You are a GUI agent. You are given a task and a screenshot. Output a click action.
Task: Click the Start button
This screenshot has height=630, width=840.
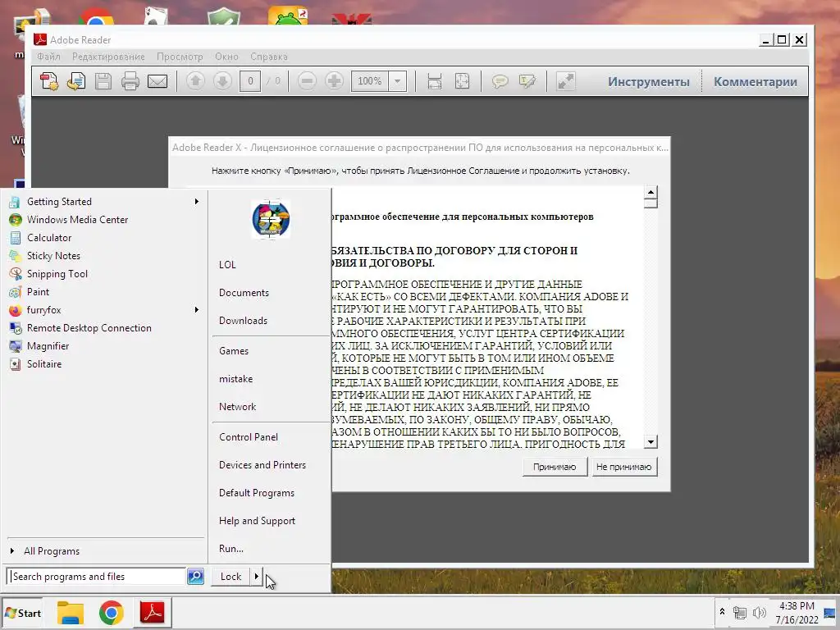[22, 613]
